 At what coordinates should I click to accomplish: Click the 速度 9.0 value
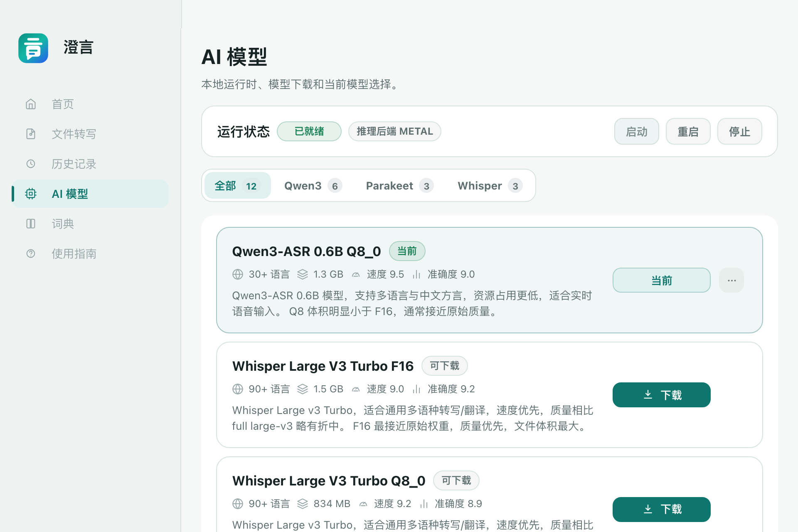(x=385, y=389)
